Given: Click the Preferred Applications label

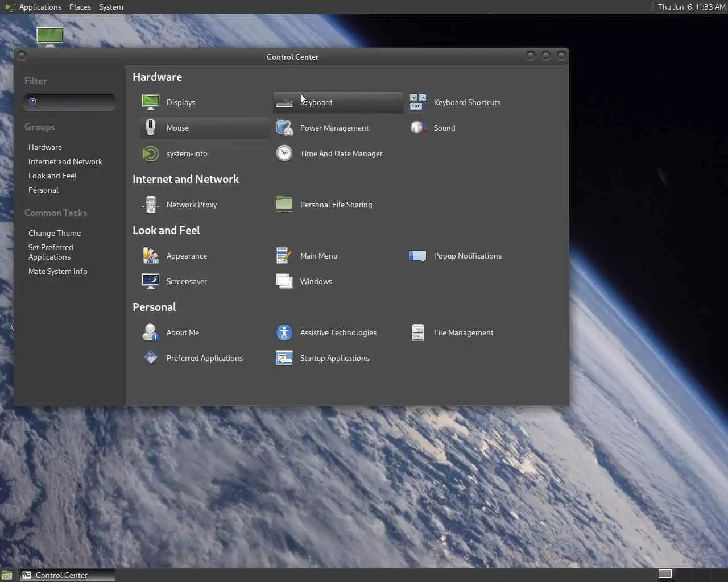Looking at the screenshot, I should coord(205,358).
